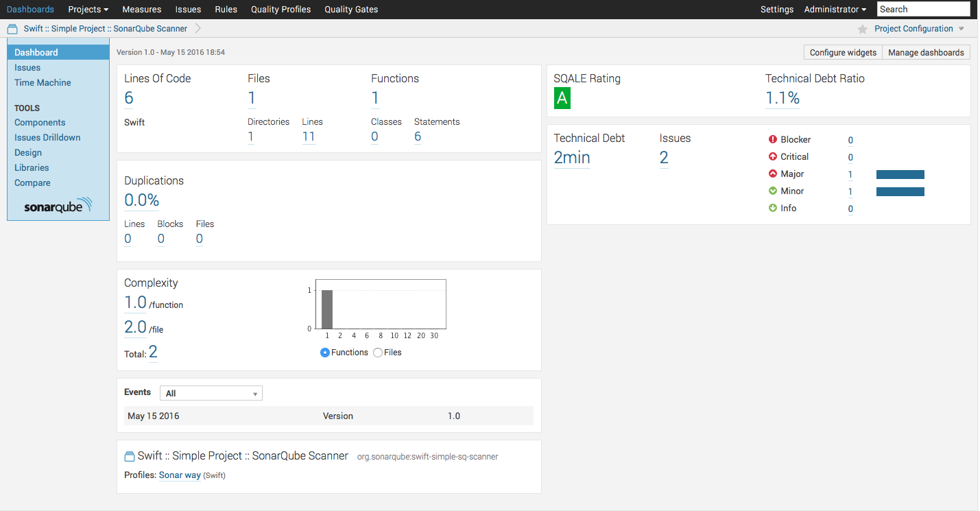Open the Quality Profiles menu
The width and height of the screenshot is (980, 511).
click(x=280, y=10)
